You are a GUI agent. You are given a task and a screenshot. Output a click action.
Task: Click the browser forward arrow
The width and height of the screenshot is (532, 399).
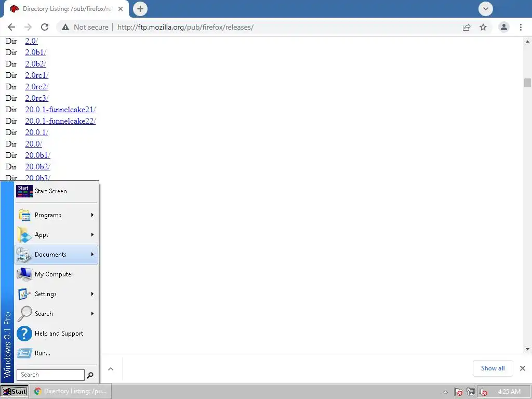click(x=28, y=27)
